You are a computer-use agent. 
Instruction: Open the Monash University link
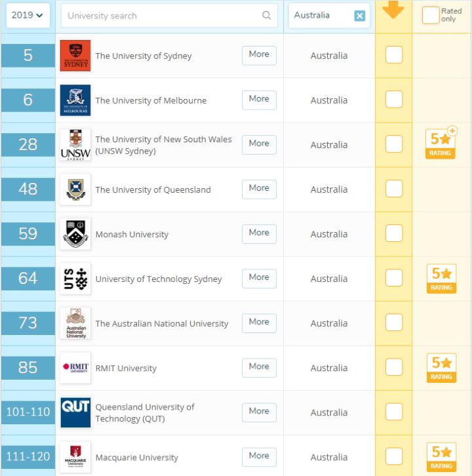[x=132, y=234]
